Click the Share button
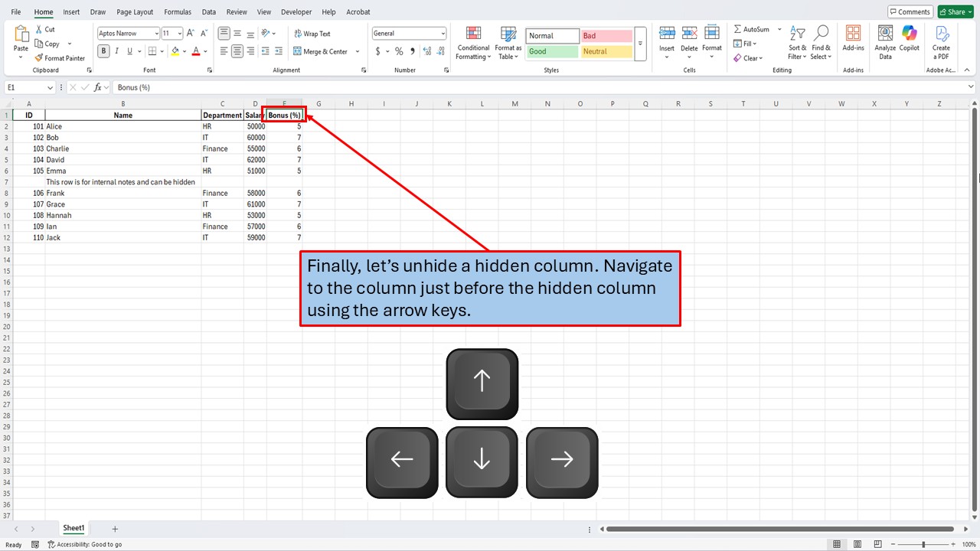The height and width of the screenshot is (551, 980). click(x=955, y=11)
